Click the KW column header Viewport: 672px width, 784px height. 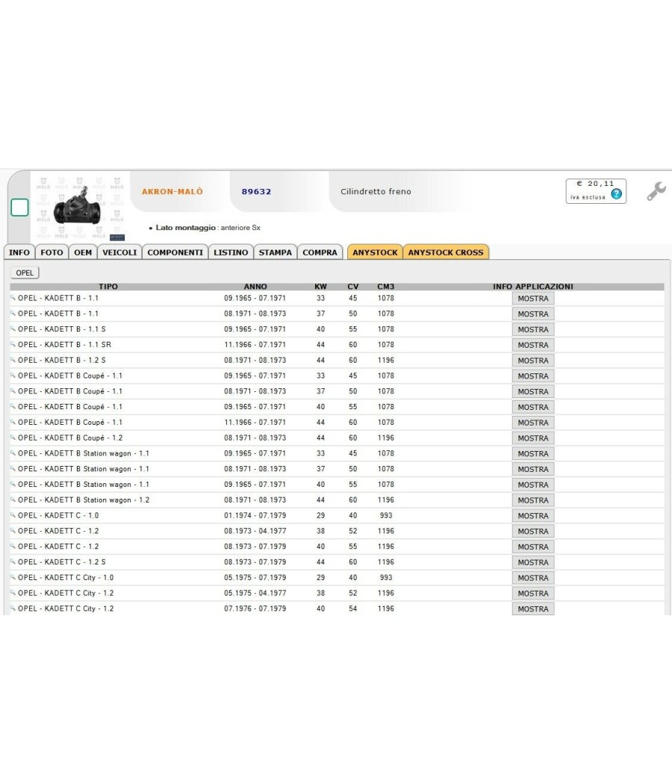tap(320, 287)
